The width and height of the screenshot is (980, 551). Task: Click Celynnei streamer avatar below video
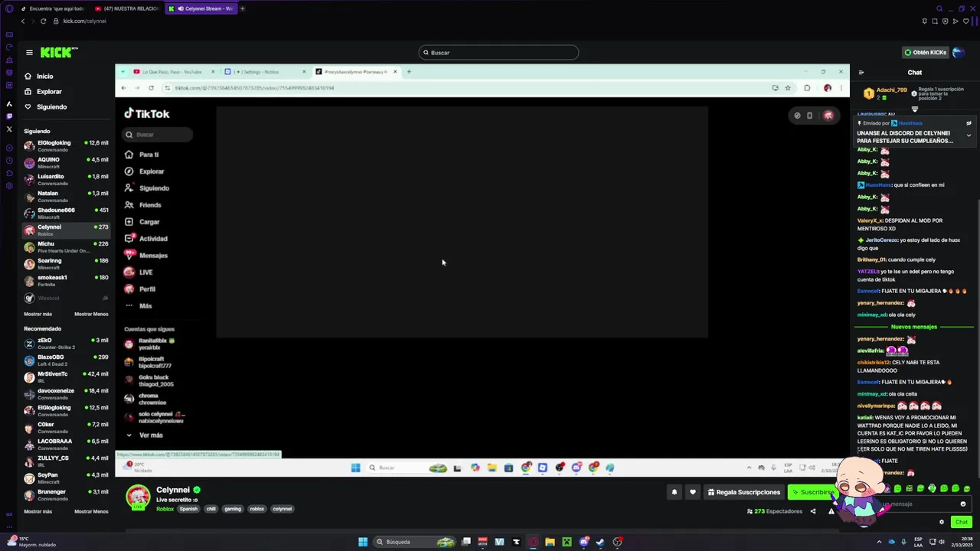(138, 496)
